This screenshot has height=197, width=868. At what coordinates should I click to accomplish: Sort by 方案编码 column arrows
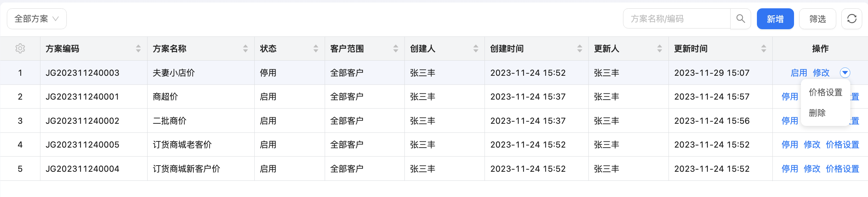138,48
